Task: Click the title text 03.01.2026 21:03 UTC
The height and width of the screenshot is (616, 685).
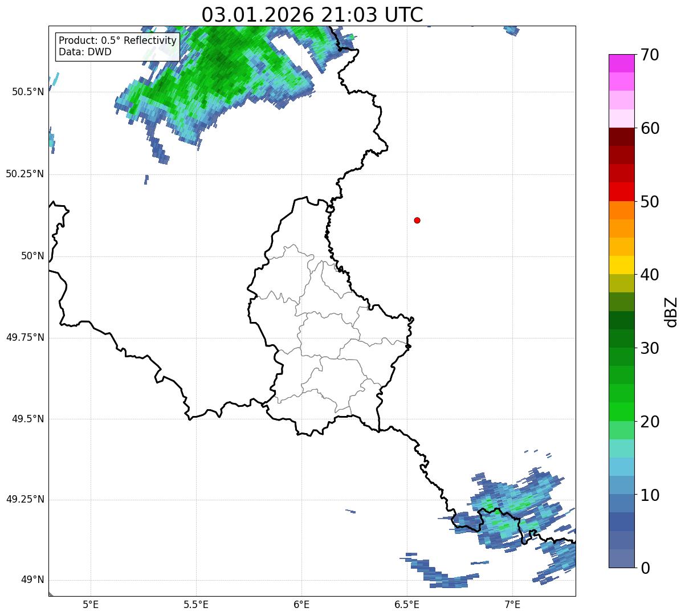Action: point(312,15)
